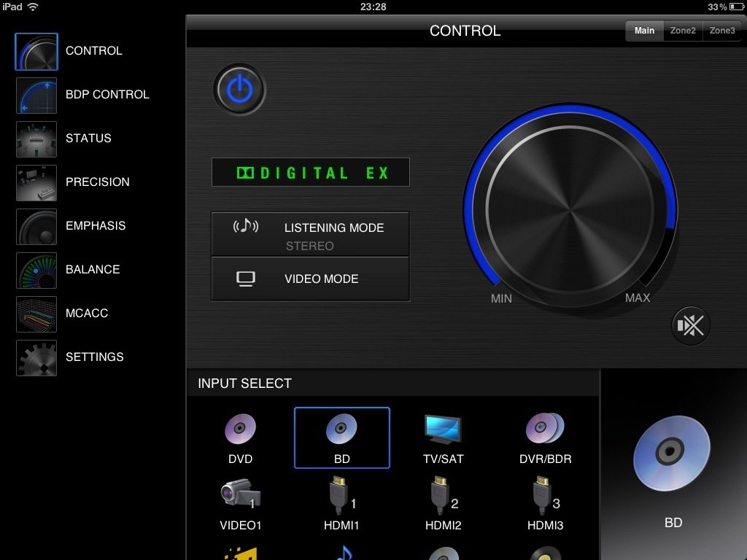The image size is (747, 560).
Task: Open the LISTENING MODE selector
Action: [310, 234]
